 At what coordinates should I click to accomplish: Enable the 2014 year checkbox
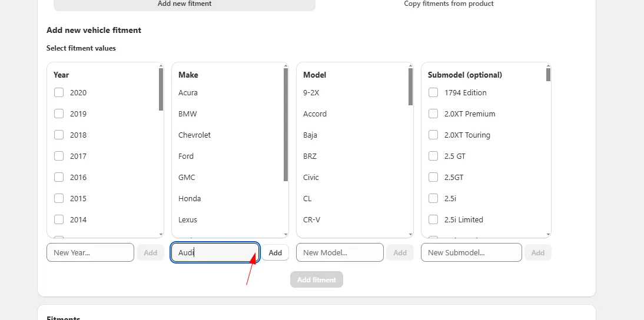click(59, 219)
